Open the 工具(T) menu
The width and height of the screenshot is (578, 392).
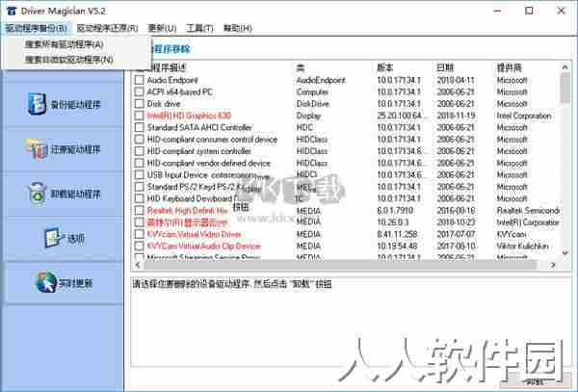tap(199, 28)
